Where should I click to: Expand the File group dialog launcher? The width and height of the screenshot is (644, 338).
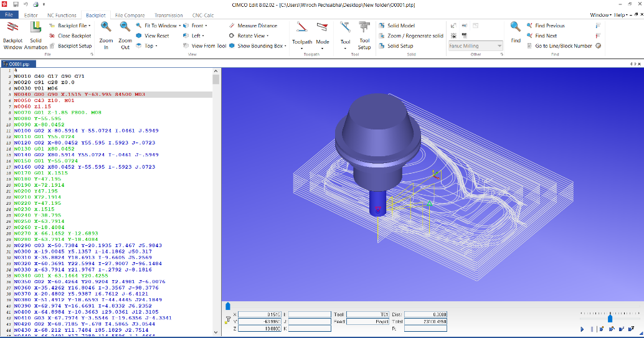[x=92, y=54]
